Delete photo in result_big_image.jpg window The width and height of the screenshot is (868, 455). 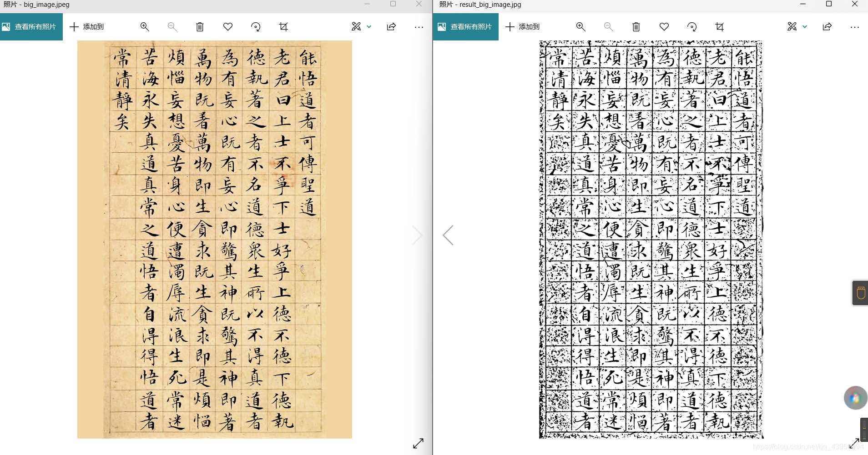[x=636, y=27]
